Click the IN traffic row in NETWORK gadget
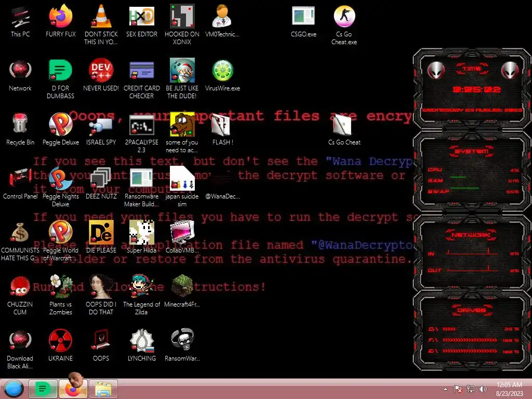The image size is (532, 399). [473, 253]
